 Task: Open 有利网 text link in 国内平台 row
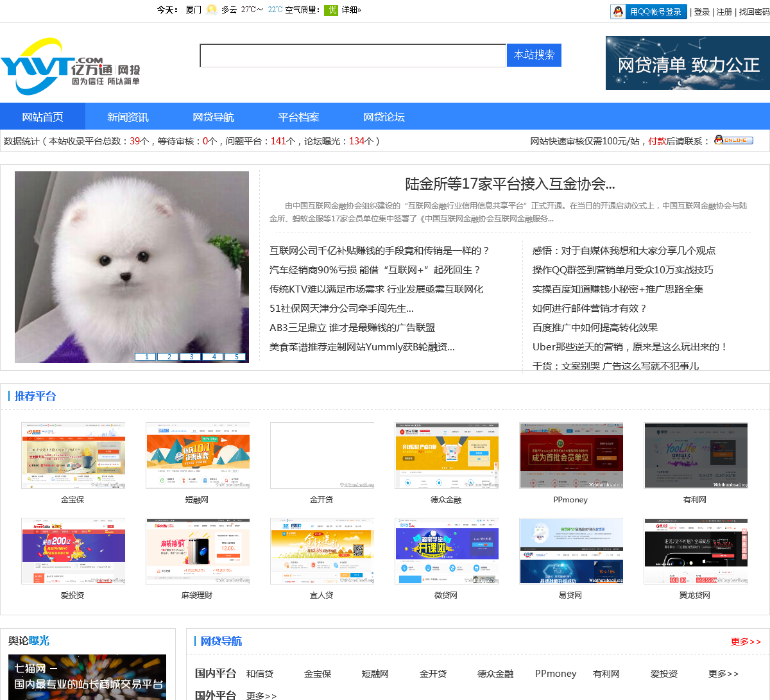click(x=606, y=674)
